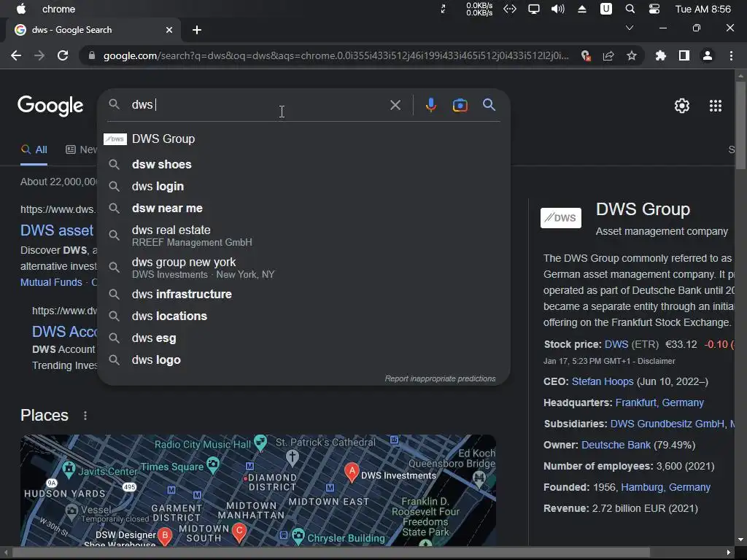Open the tab search chevron dropdown
The width and height of the screenshot is (747, 560).
click(x=630, y=28)
